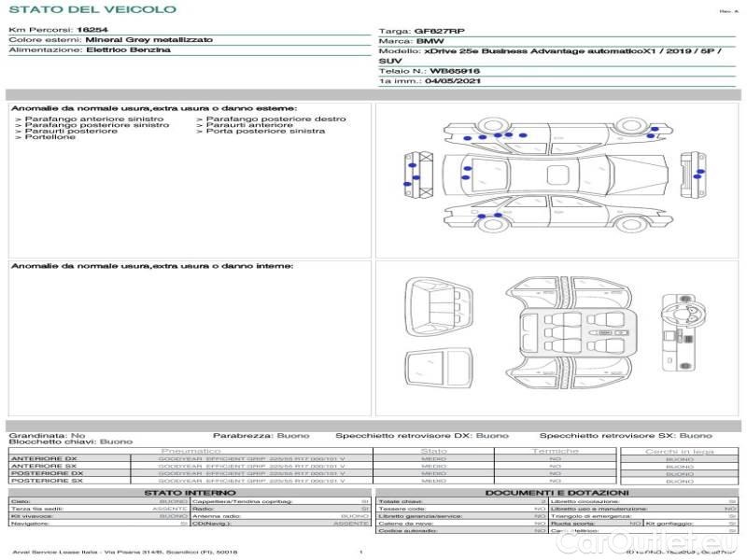747x560 pixels.
Task: Click the lower side-view car drawing in the exterior diagram
Action: [557, 214]
